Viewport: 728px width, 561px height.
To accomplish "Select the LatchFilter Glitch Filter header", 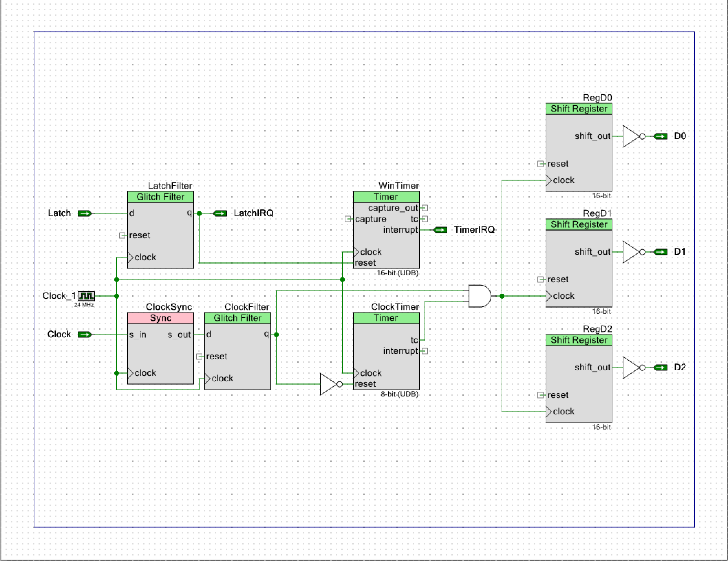I will pyautogui.click(x=160, y=197).
